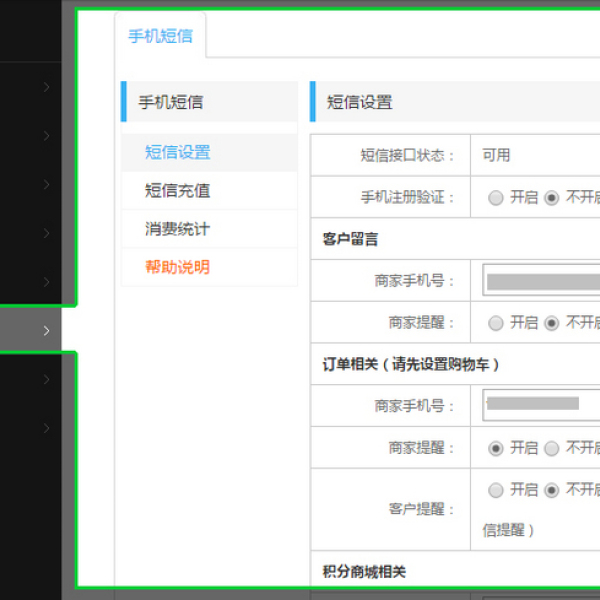Viewport: 600px width, 600px height.
Task: Switch to the 手机短信 tab
Action: point(160,37)
